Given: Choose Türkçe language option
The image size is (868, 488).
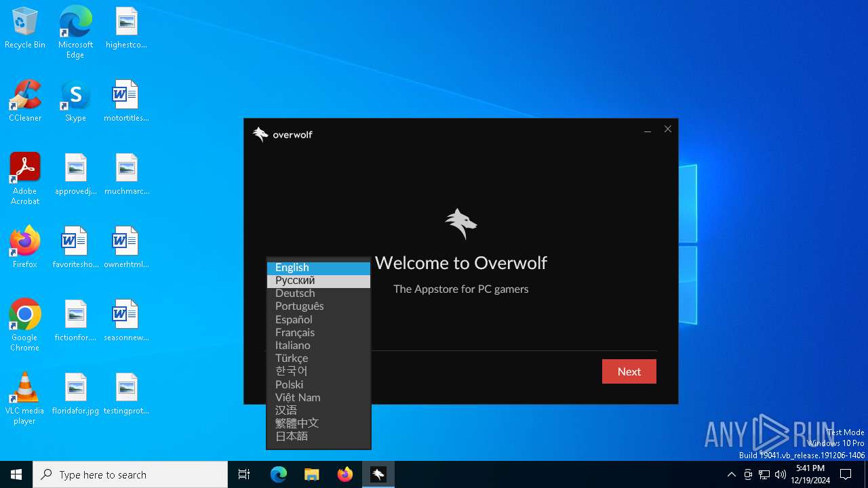Looking at the screenshot, I should pyautogui.click(x=319, y=359).
